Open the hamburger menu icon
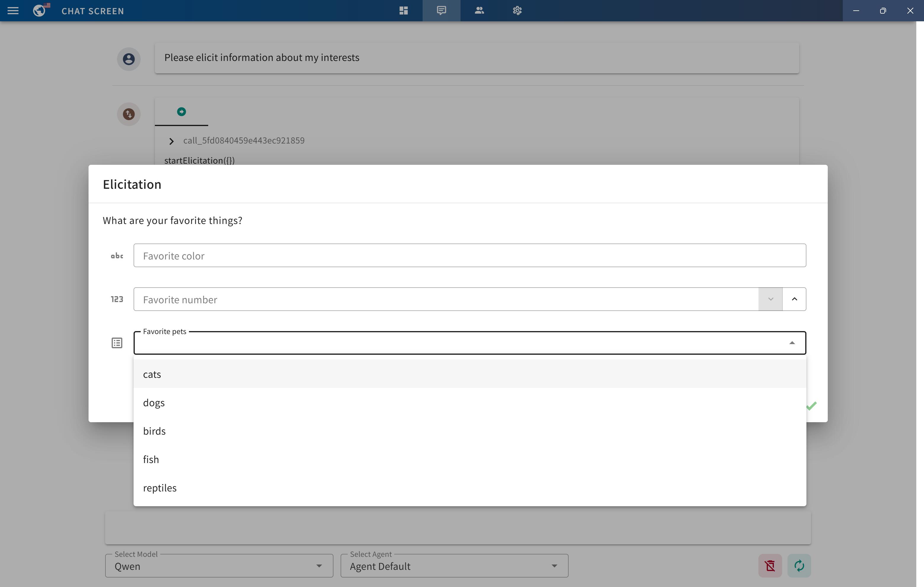The height and width of the screenshot is (587, 924). [13, 11]
